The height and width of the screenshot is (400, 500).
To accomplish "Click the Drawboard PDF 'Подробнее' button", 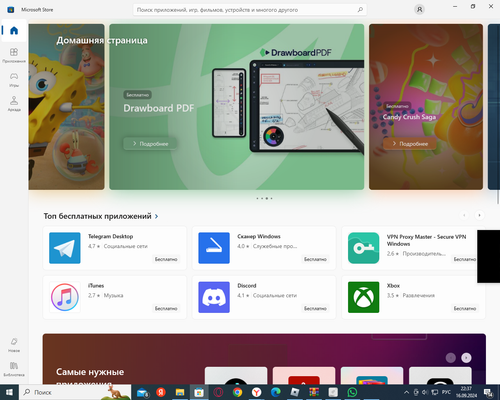I will pos(150,144).
